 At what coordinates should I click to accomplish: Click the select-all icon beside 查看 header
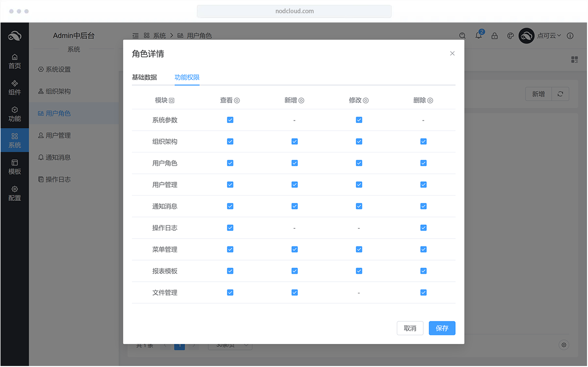(x=237, y=100)
